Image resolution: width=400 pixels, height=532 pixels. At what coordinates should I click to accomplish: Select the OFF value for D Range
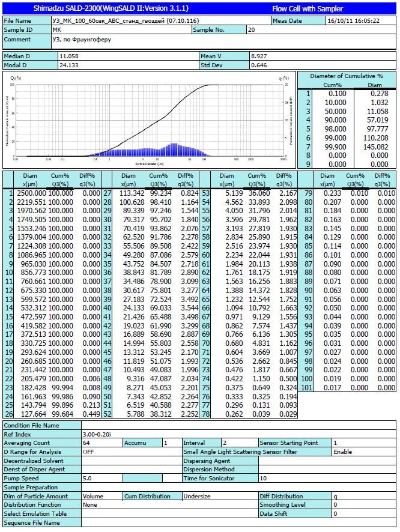tap(88, 452)
